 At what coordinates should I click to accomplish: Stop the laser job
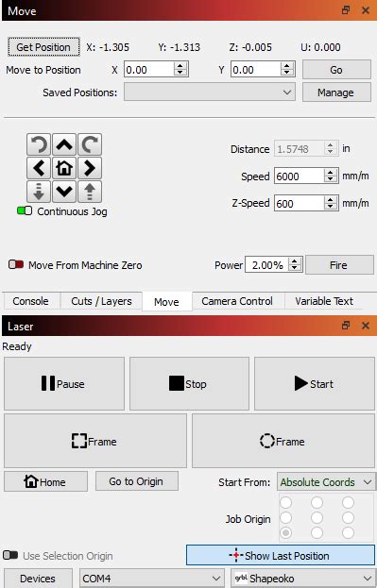tap(189, 383)
